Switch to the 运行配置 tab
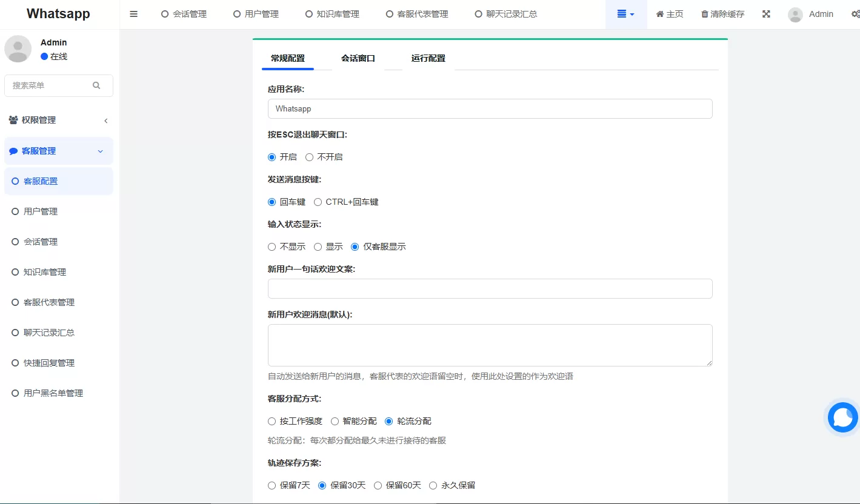This screenshot has width=860, height=504. 428,58
